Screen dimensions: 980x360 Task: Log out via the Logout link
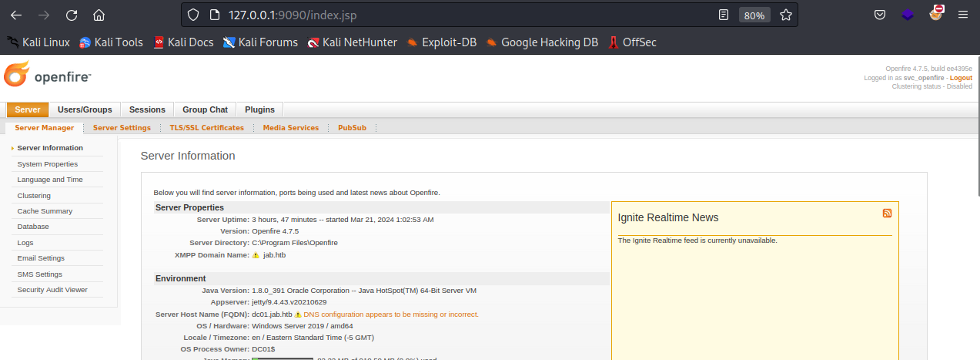tap(961, 78)
